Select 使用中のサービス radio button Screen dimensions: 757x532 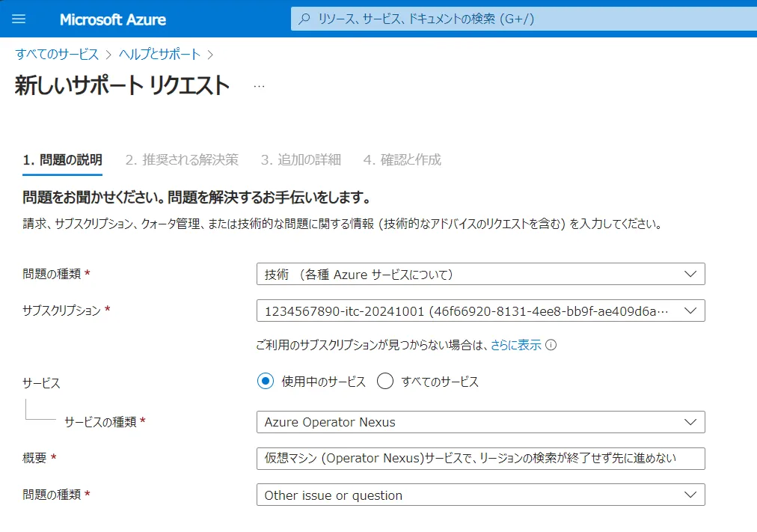tap(266, 382)
